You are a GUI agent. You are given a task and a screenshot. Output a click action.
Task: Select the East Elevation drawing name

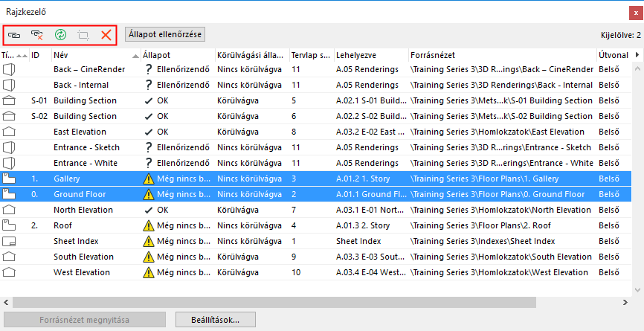point(80,132)
